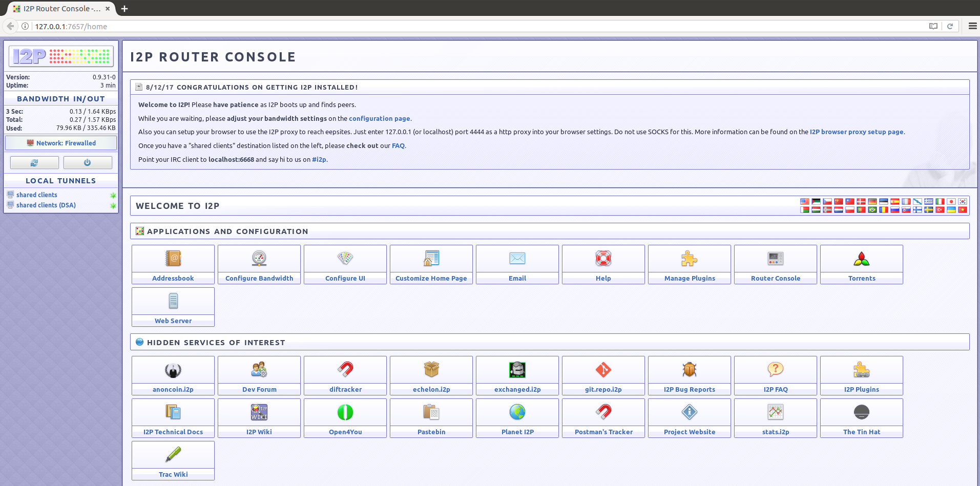This screenshot has width=980, height=486.
Task: Open the Email envelope icon
Action: tap(517, 259)
